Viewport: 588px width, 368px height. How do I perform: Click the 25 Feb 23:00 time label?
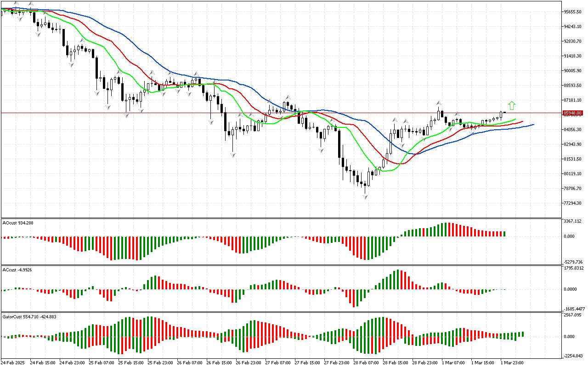[x=159, y=363]
